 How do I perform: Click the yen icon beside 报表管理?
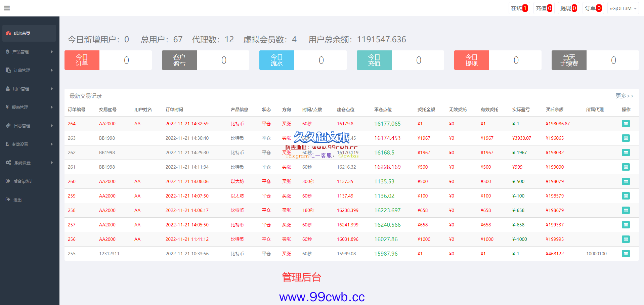click(x=7, y=107)
